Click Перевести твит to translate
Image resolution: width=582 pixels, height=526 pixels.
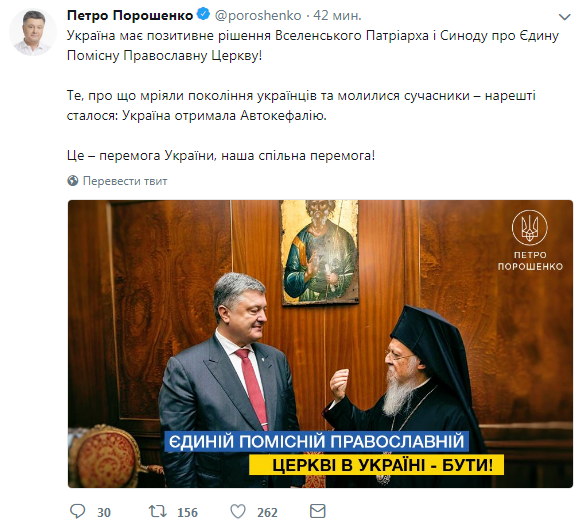(x=125, y=181)
